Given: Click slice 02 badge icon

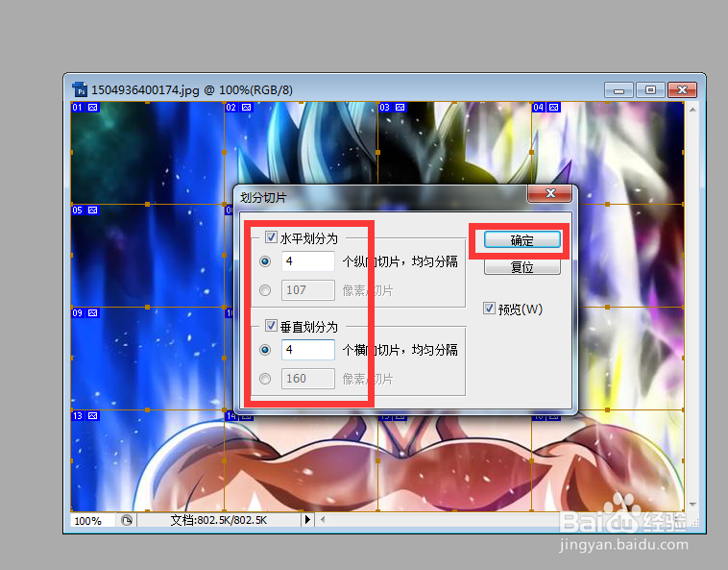Looking at the screenshot, I should click(247, 108).
